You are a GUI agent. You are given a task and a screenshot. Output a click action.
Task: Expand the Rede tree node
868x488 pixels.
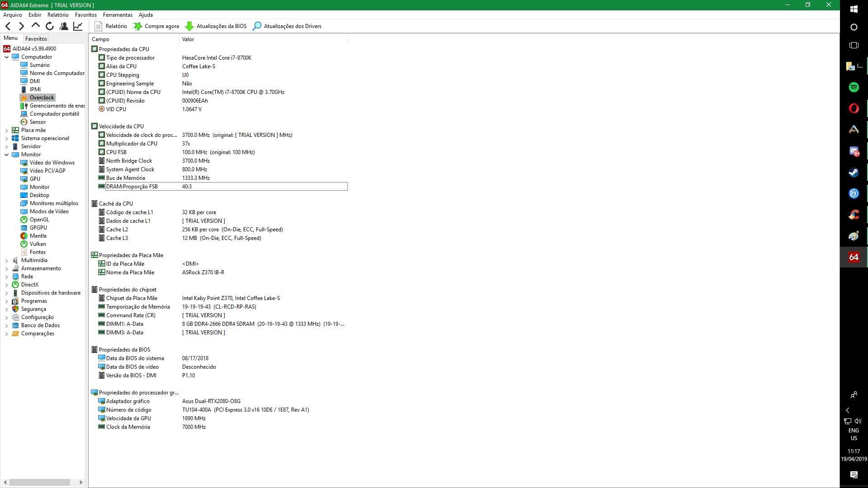click(7, 277)
